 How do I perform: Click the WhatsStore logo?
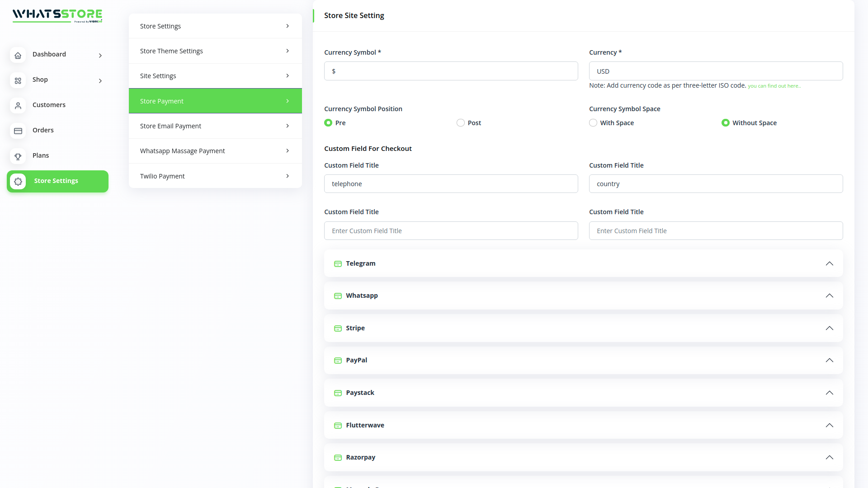[57, 15]
